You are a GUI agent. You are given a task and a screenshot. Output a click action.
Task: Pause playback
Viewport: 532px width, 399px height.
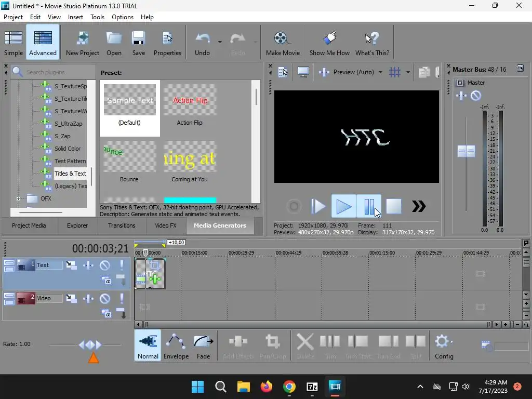click(x=369, y=206)
